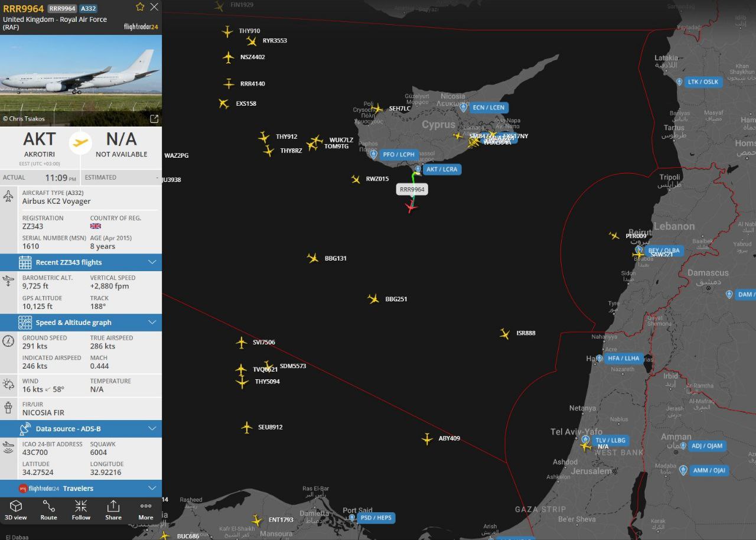This screenshot has width=756, height=540.
Task: Select the red RRR9964 aircraft on map
Action: (x=411, y=207)
